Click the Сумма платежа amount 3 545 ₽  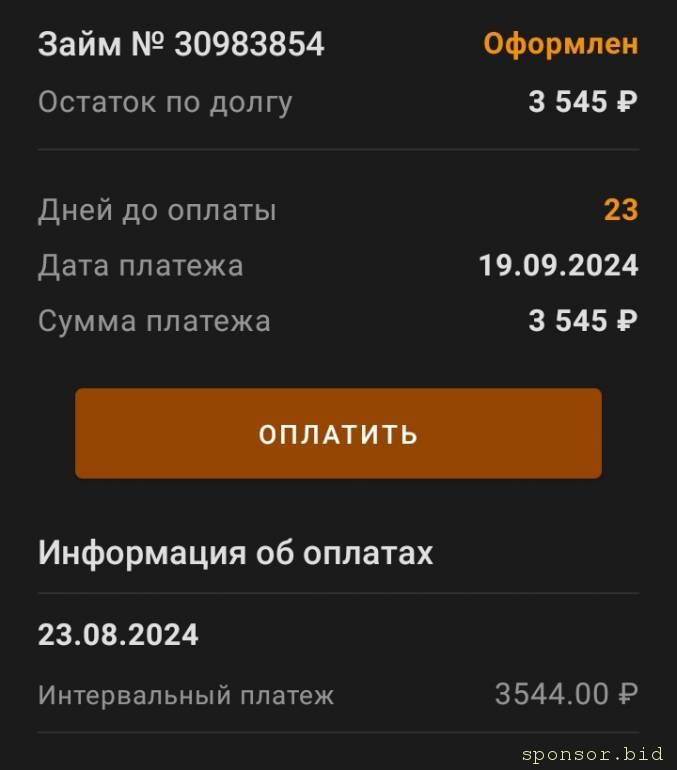click(582, 321)
